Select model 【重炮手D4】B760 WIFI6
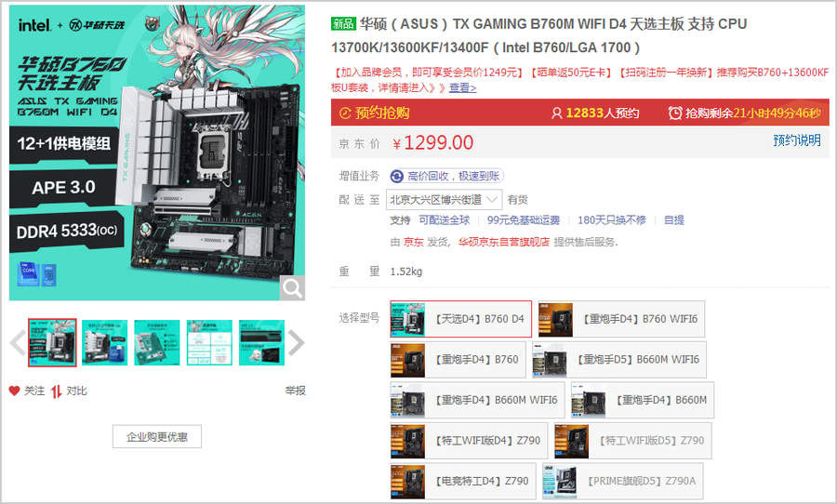 (621, 319)
